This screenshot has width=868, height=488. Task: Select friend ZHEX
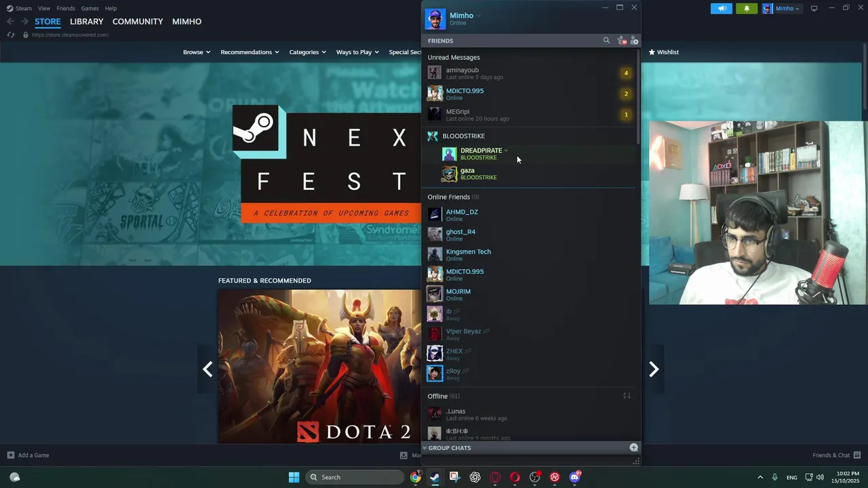point(529,354)
